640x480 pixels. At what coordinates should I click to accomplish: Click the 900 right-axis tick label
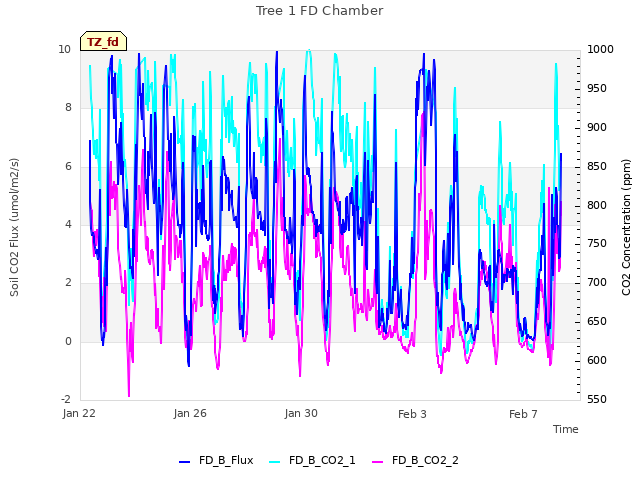597,127
